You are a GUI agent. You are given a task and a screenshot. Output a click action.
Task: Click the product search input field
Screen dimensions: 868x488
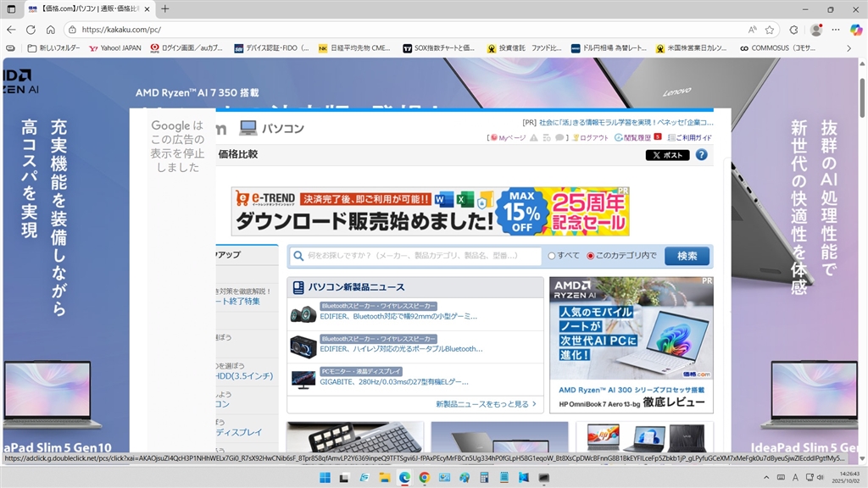tap(415, 256)
